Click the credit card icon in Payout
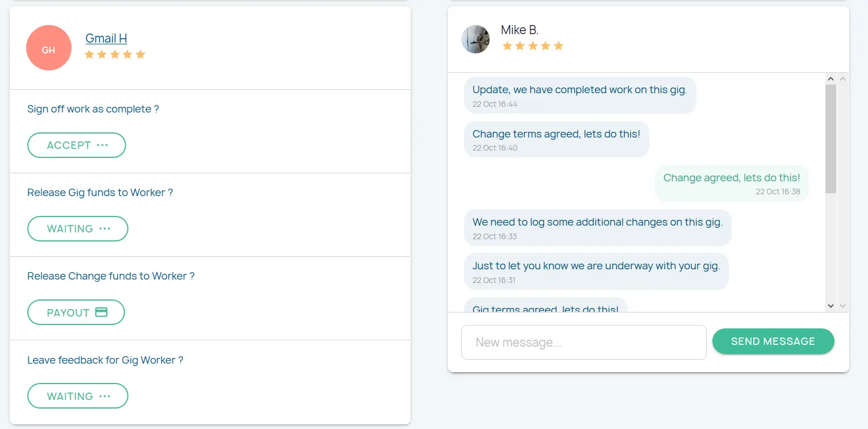 [x=101, y=312]
